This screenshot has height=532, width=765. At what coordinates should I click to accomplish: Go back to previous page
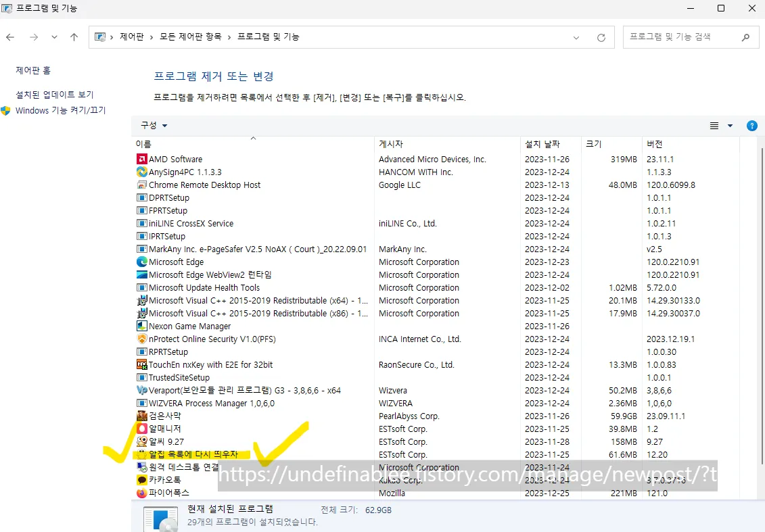10,37
